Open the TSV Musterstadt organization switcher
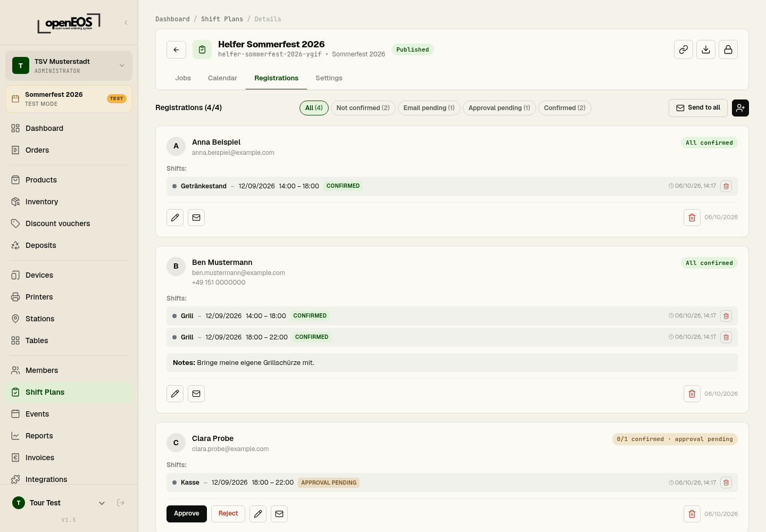 pos(69,65)
